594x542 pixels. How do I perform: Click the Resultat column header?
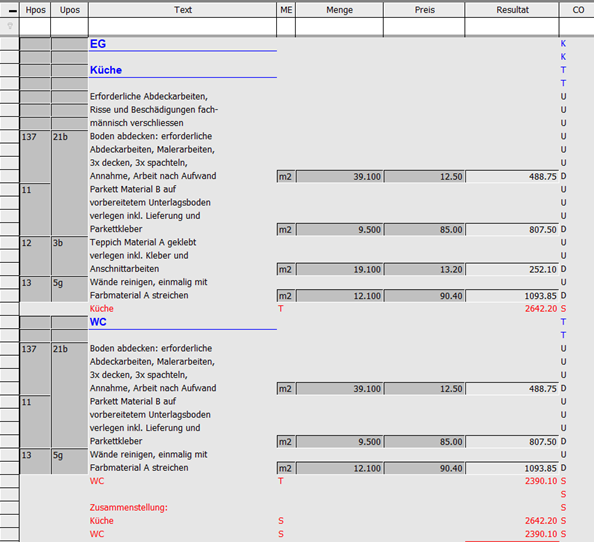[512, 10]
